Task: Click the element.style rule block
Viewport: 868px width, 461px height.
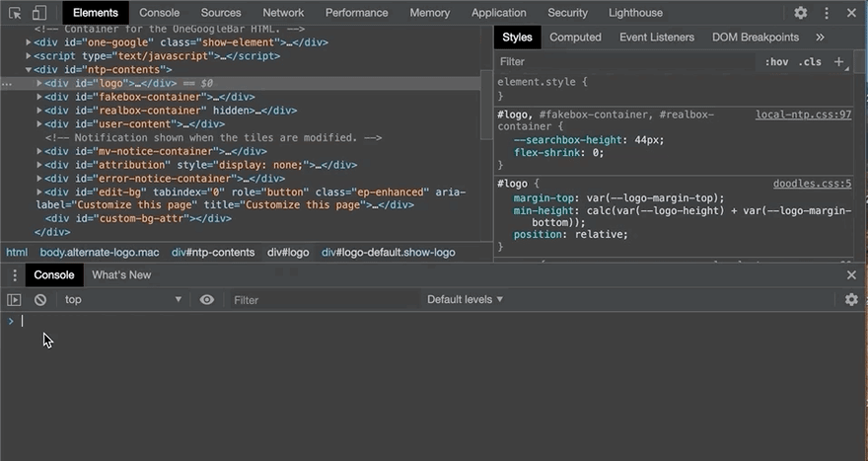Action: [675, 89]
